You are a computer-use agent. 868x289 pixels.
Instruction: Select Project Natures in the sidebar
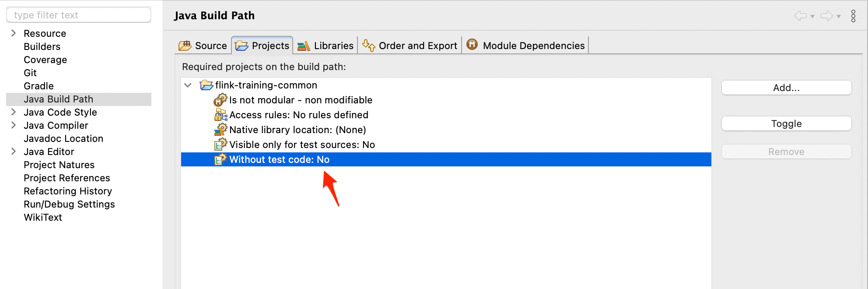pyautogui.click(x=59, y=165)
